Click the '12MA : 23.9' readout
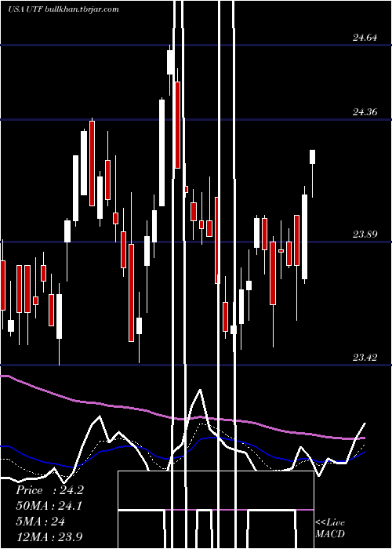This screenshot has width=392, height=549. [x=49, y=537]
